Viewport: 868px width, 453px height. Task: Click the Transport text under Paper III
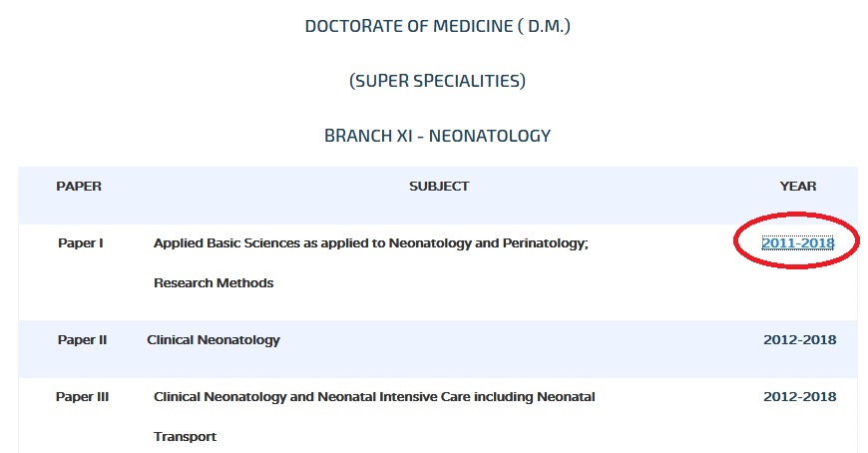[x=185, y=437]
